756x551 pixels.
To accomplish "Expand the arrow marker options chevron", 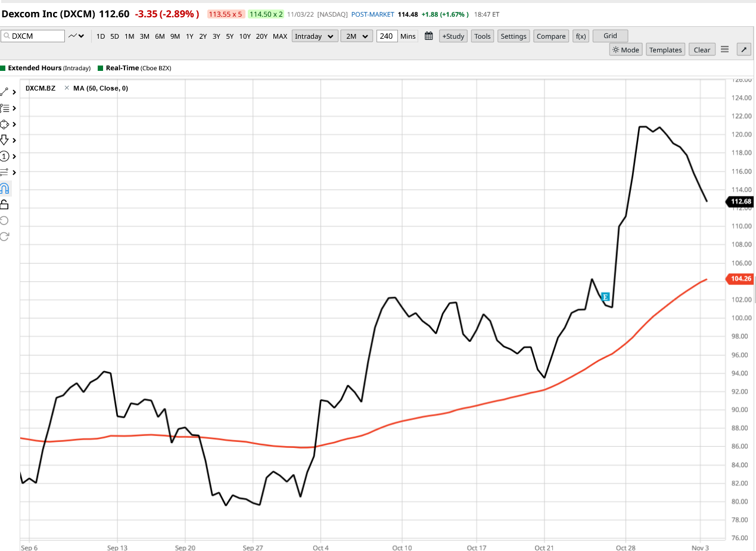I will (x=14, y=141).
